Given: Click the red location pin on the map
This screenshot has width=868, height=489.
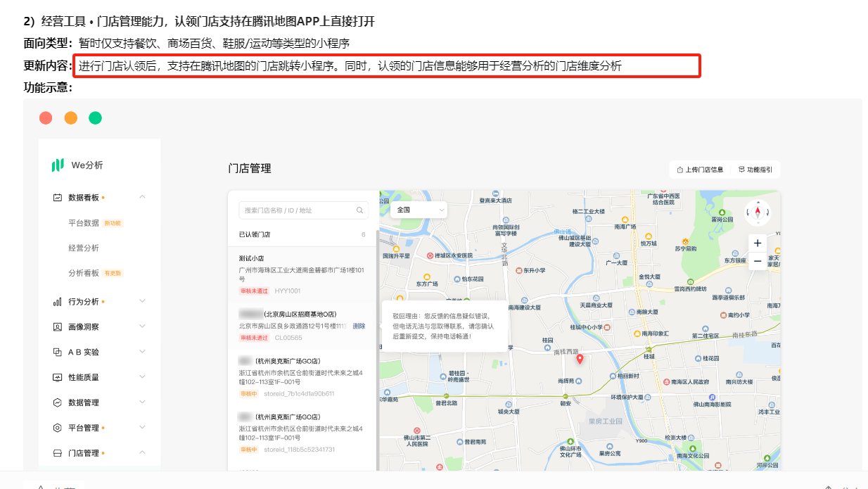Looking at the screenshot, I should tap(580, 359).
